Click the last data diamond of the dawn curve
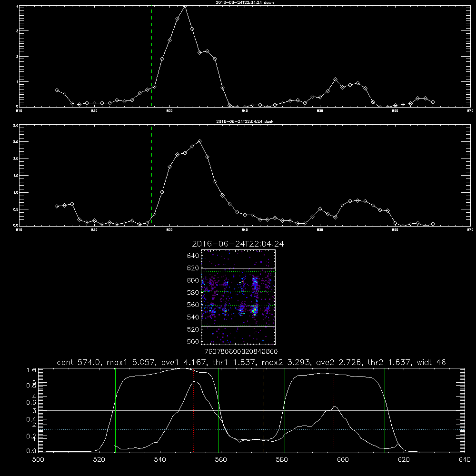The image size is (476, 476). tap(433, 102)
